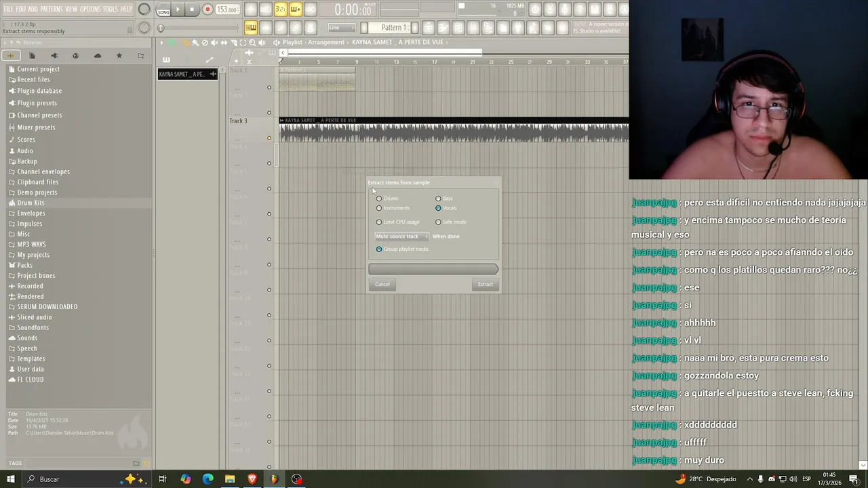Open File Explorer from taskbar
This screenshot has width=868, height=488.
pos(230,479)
